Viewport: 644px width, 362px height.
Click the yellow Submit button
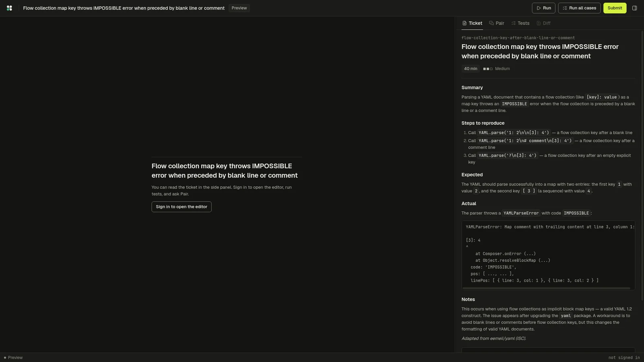click(x=615, y=8)
